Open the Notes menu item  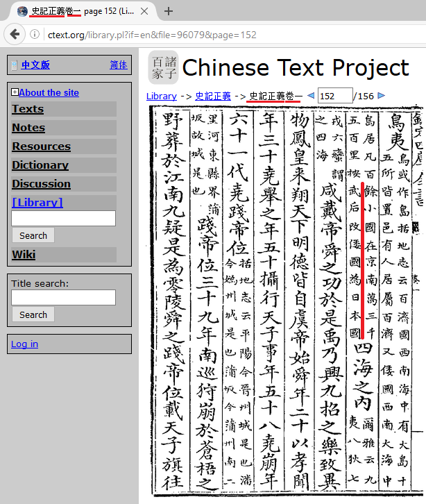tap(28, 128)
